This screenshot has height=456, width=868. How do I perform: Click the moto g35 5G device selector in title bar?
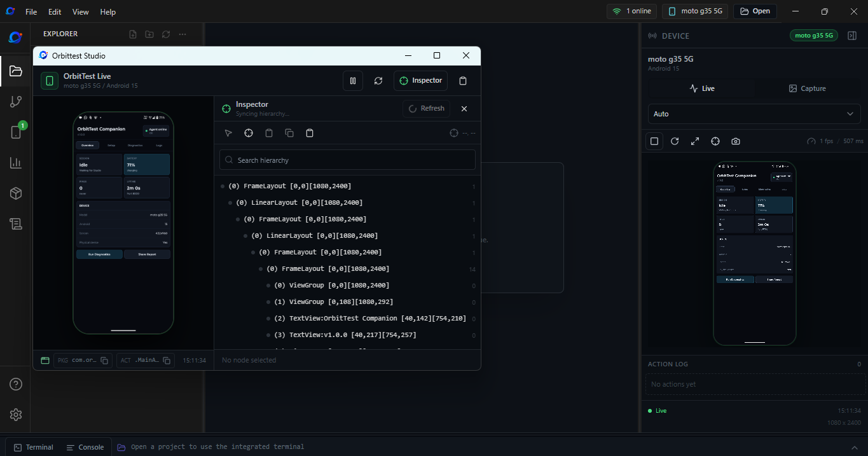pyautogui.click(x=695, y=11)
